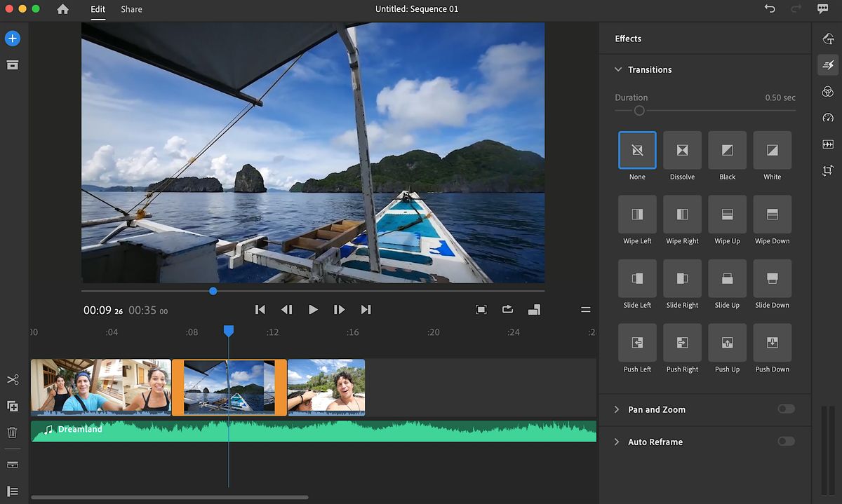Enable the Pan and Zoom toggle
Viewport: 842px width, 504px height.
[x=786, y=409]
